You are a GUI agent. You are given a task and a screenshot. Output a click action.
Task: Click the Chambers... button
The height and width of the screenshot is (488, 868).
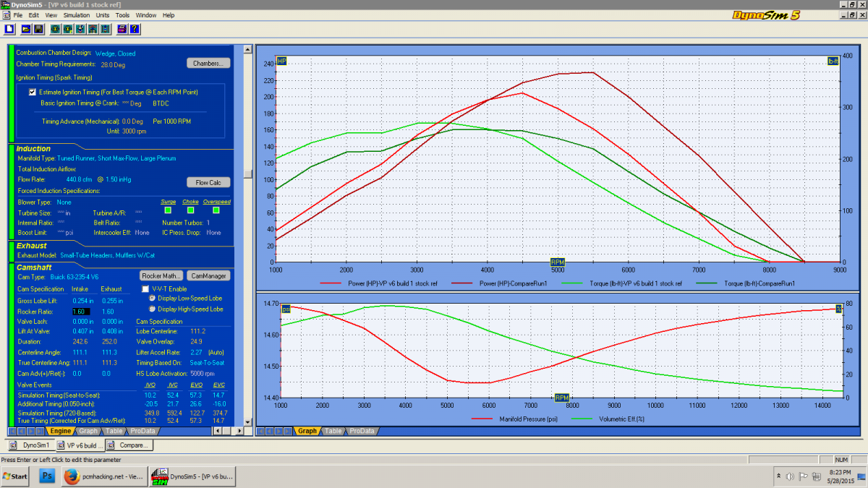pos(208,63)
